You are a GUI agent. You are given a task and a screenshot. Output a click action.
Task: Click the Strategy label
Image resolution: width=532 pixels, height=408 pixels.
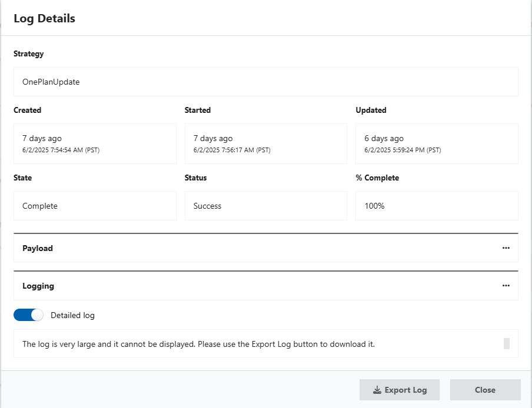28,53
